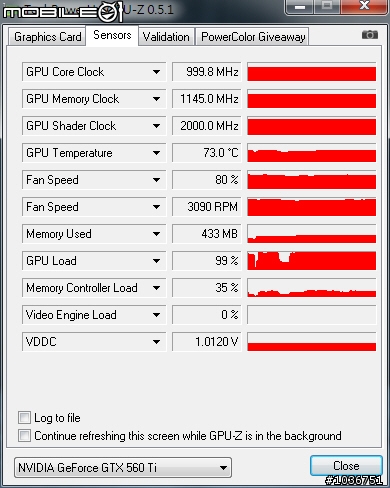The width and height of the screenshot is (390, 488).
Task: Open the VDDC sensor dropdown
Action: pyautogui.click(x=156, y=342)
